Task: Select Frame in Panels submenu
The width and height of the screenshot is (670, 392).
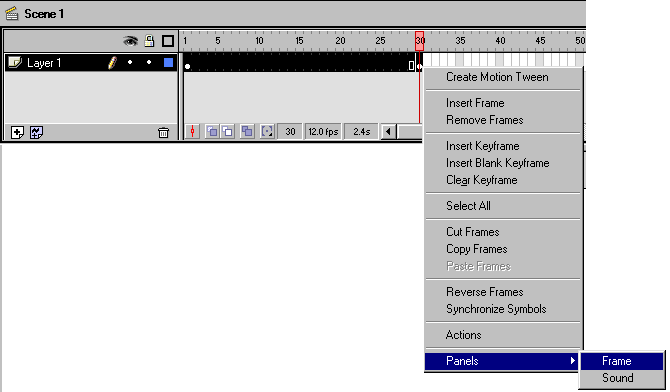Action: tap(622, 361)
